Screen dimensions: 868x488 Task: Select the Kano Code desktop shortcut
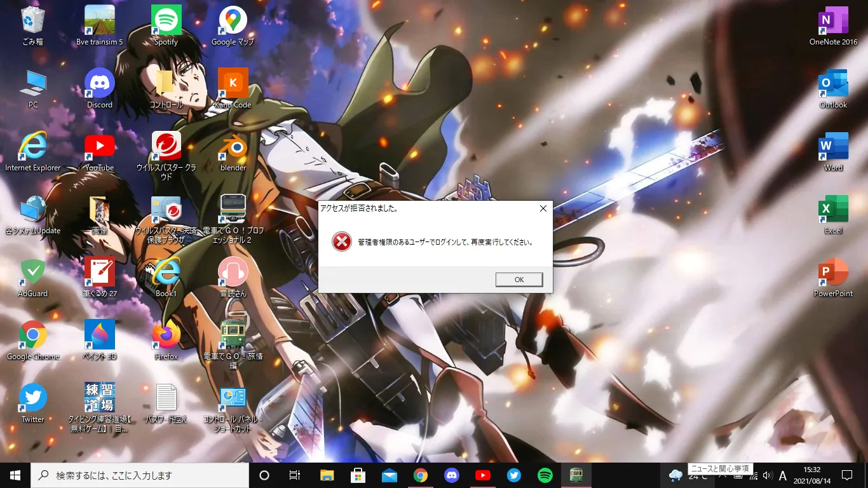pyautogui.click(x=233, y=89)
